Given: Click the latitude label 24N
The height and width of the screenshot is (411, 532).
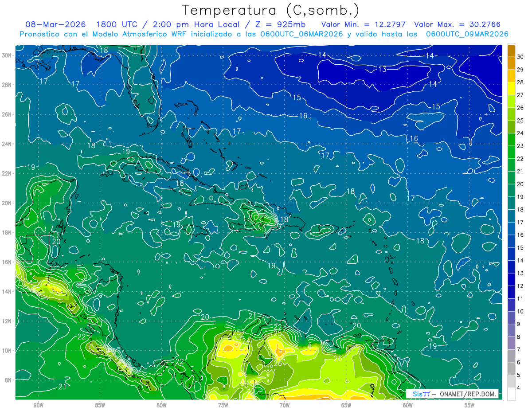Looking at the screenshot, I should tap(7, 144).
